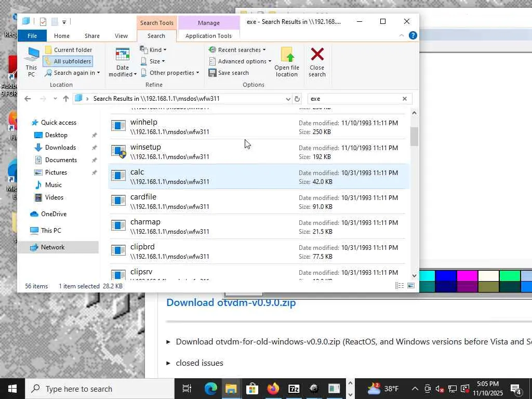Open the Recent searches dropdown
532x399 pixels.
pyautogui.click(x=238, y=50)
